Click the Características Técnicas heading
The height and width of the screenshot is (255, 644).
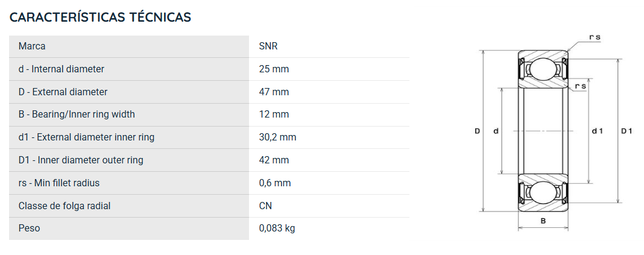pyautogui.click(x=100, y=17)
